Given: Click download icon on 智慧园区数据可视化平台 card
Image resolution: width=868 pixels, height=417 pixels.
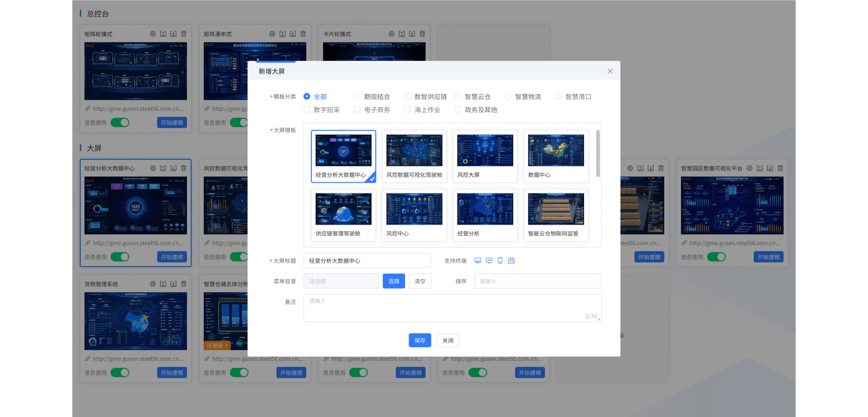Looking at the screenshot, I should (x=770, y=168).
